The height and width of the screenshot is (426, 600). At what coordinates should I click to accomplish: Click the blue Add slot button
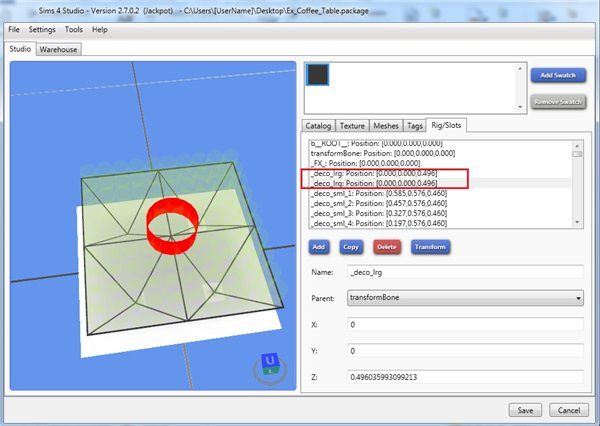[319, 246]
